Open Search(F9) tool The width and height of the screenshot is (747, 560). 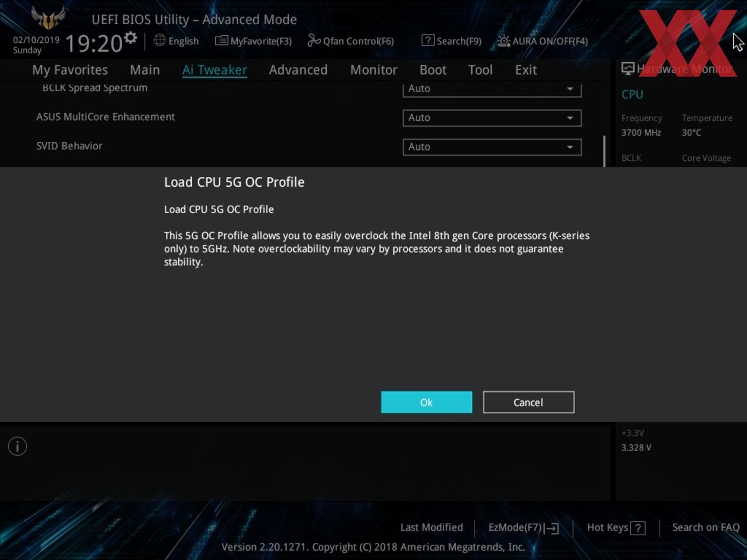click(451, 41)
